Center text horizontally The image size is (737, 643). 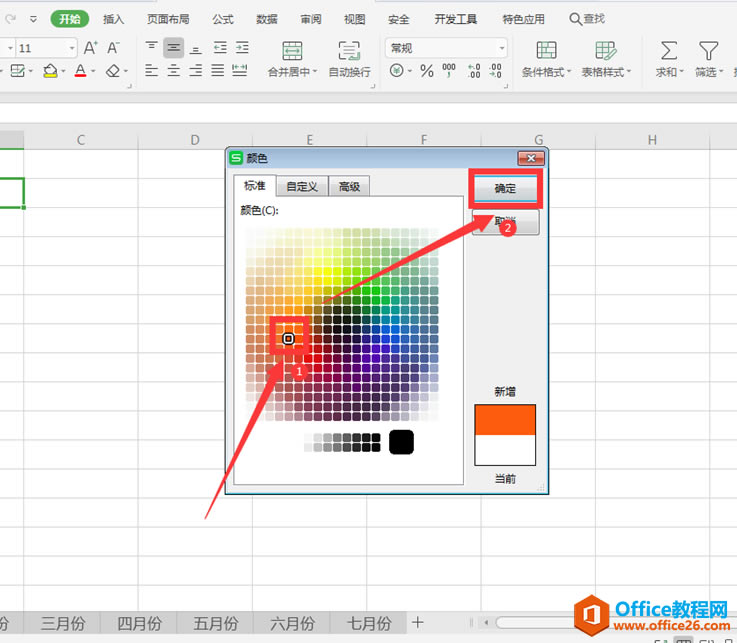tap(173, 71)
